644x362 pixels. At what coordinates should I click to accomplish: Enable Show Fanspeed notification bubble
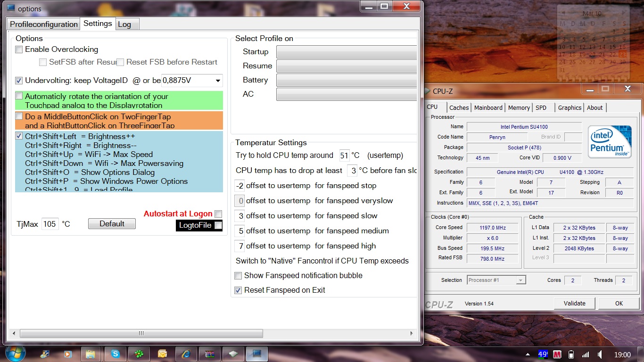click(238, 275)
